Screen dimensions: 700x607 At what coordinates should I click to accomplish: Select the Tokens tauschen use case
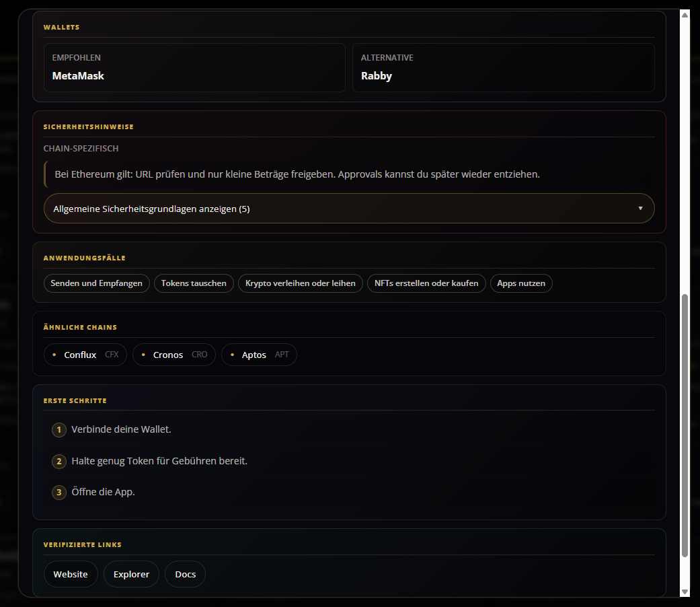[x=194, y=283]
